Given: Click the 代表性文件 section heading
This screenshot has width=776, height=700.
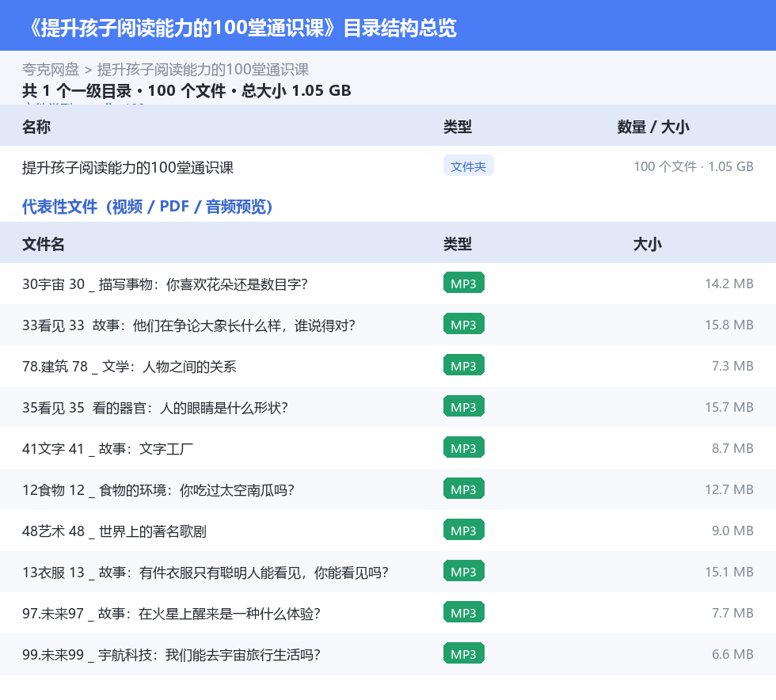Looking at the screenshot, I should tap(147, 207).
